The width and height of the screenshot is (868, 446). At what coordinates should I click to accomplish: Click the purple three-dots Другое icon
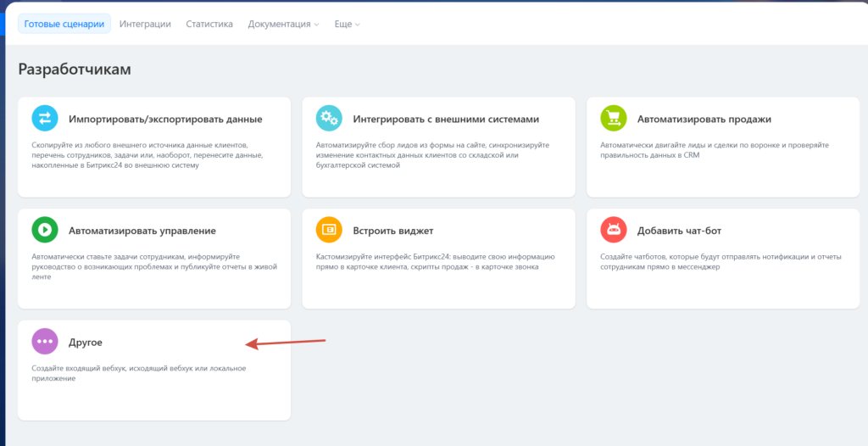coord(44,342)
